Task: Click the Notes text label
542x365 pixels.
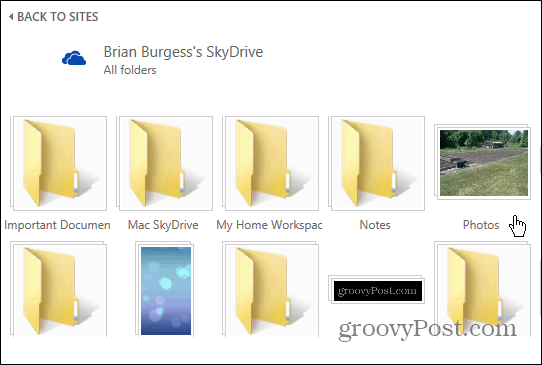Action: coord(375,225)
